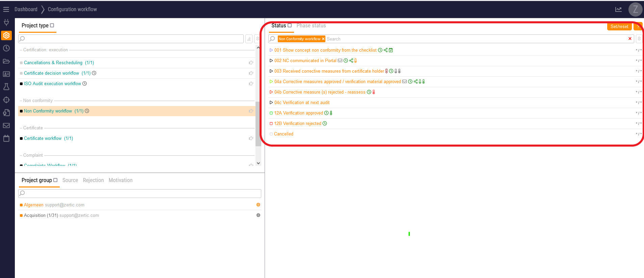Image resolution: width=644 pixels, height=278 pixels.
Task: Expand 003 Received corrective measures status
Action: 271,71
